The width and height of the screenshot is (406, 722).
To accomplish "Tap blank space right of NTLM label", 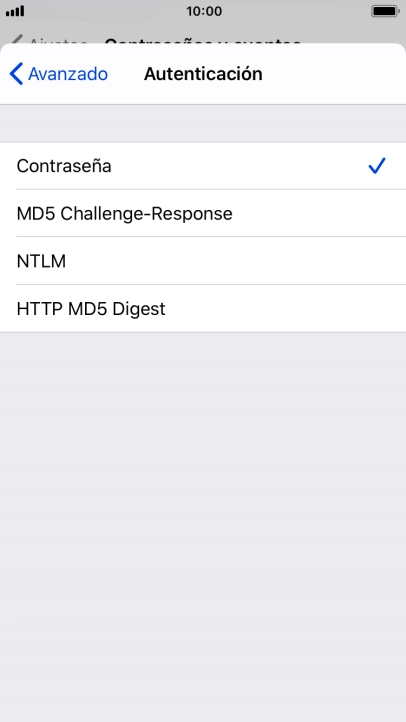I will coord(235,261).
